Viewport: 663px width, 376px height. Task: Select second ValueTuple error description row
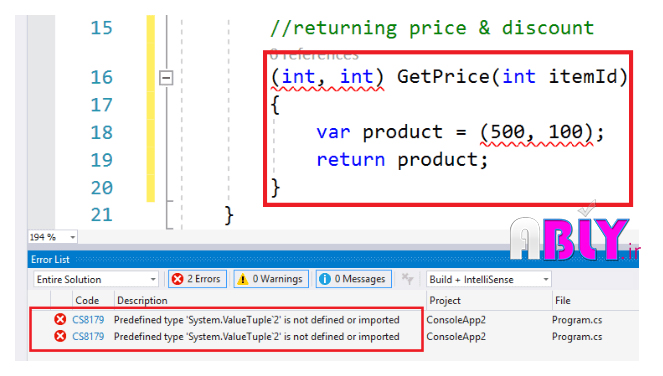coord(256,337)
